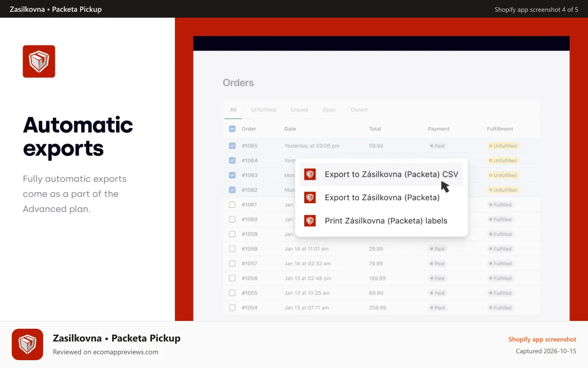The height and width of the screenshot is (368, 588).
Task: Click the date 'Yesterday at 03:06 pm'
Action: click(x=312, y=146)
